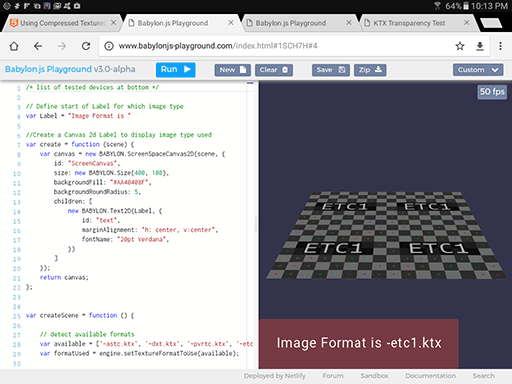Close the Using Compressed Textures tab
This screenshot has height=384, width=512.
[x=113, y=23]
